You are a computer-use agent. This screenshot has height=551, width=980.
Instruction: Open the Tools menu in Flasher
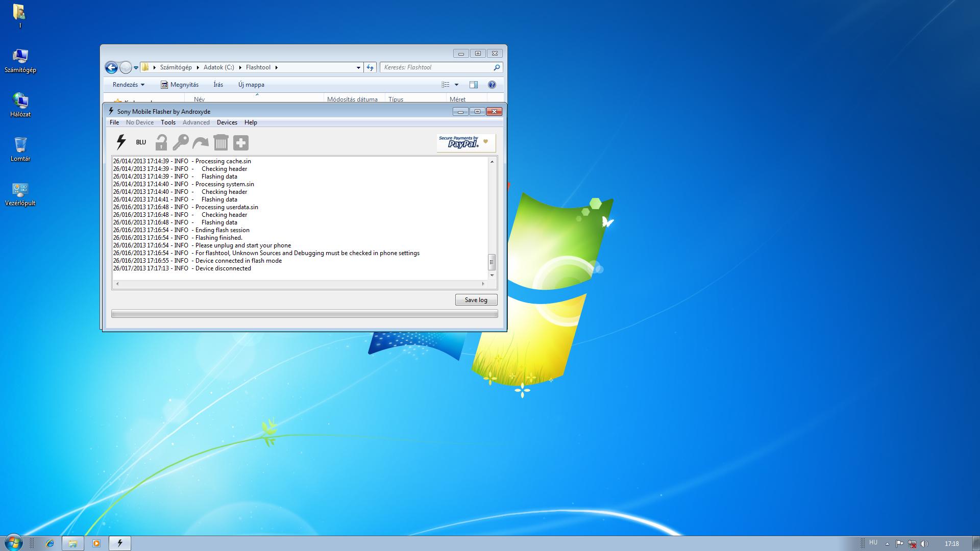(168, 122)
